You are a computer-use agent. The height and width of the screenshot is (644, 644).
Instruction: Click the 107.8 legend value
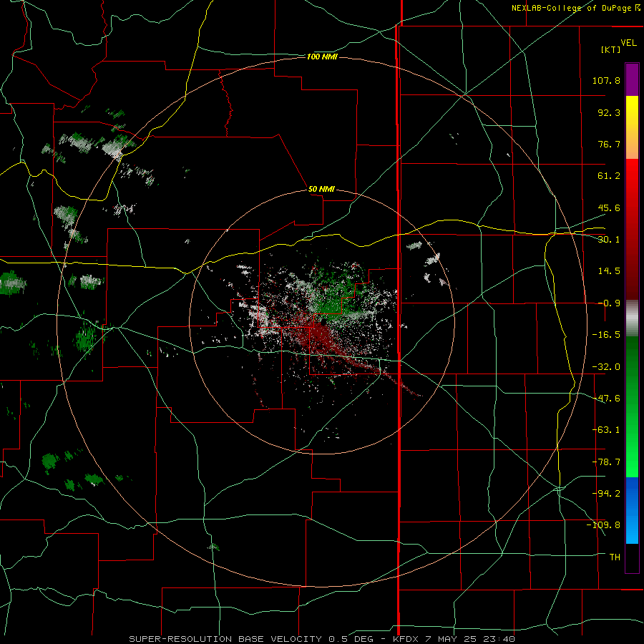tap(606, 80)
